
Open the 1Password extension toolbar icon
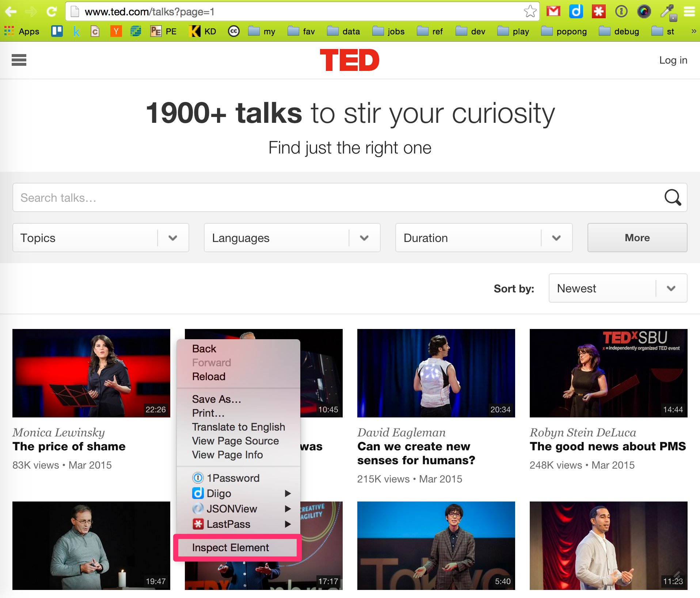coord(621,11)
